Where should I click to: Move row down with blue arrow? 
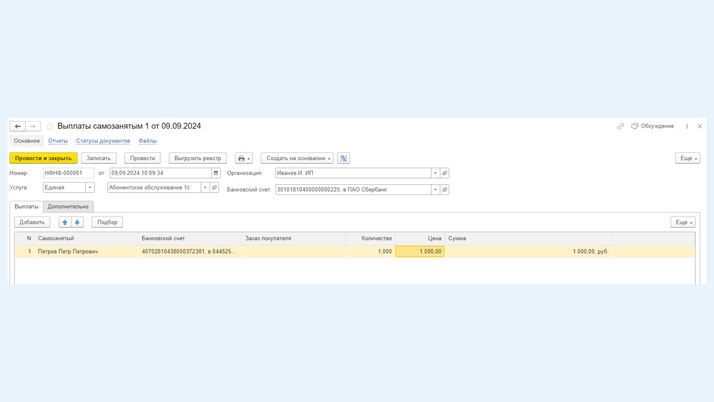(x=77, y=222)
